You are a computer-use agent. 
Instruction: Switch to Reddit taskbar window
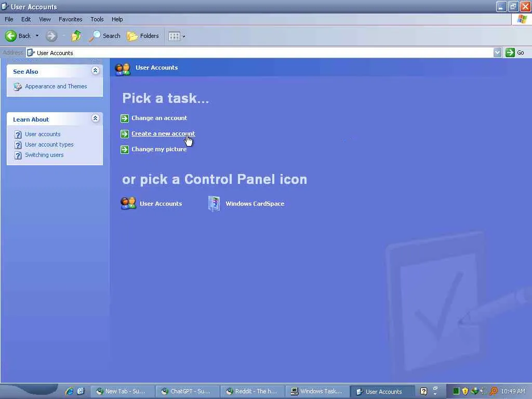coord(253,391)
